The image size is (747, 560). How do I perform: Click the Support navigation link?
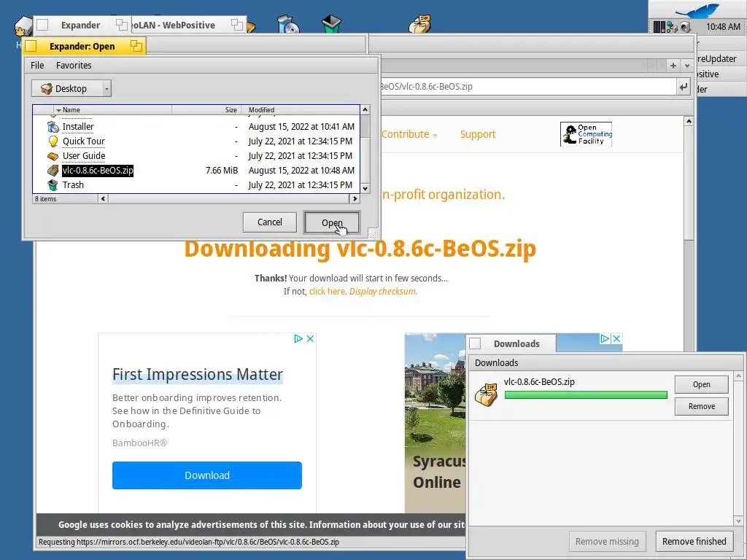pyautogui.click(x=478, y=134)
